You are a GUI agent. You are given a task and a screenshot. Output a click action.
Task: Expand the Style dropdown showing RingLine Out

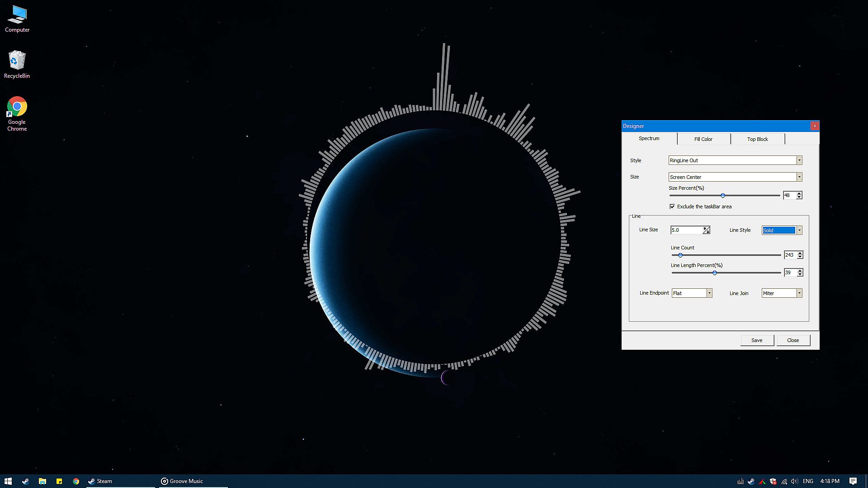tap(799, 160)
